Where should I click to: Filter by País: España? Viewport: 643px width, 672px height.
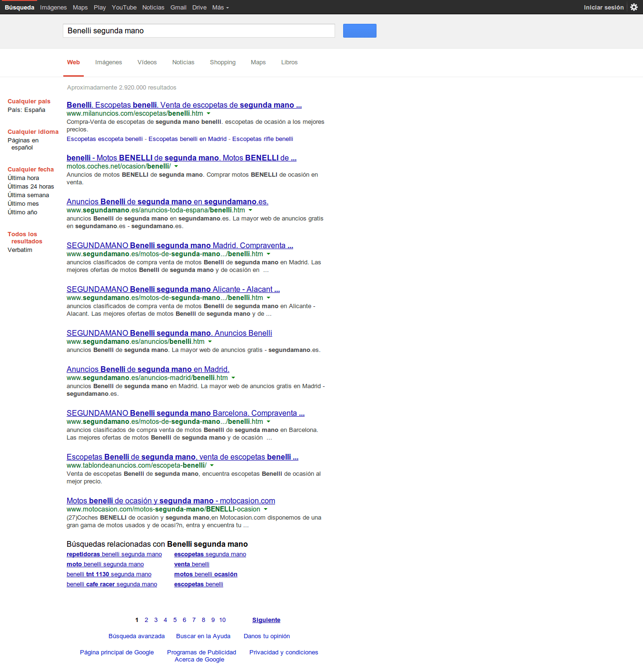tap(27, 110)
